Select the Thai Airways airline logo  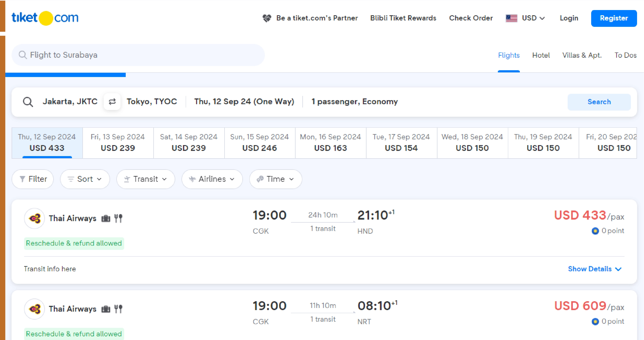click(34, 218)
